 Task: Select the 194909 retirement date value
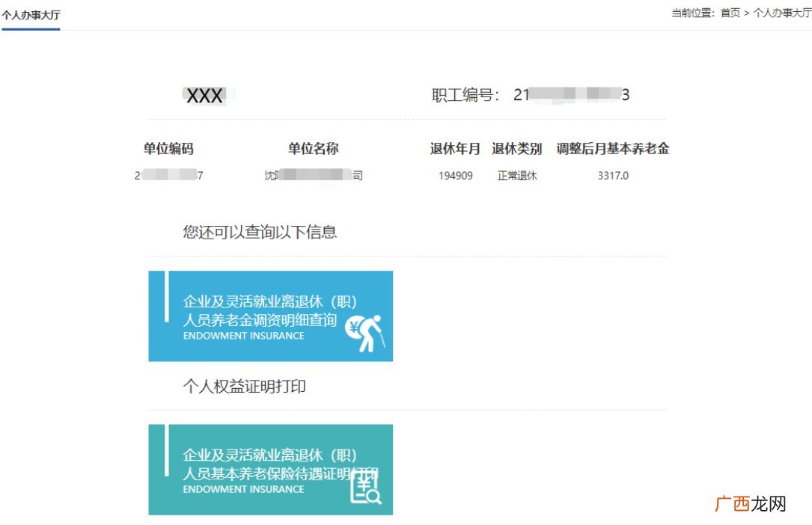[456, 176]
